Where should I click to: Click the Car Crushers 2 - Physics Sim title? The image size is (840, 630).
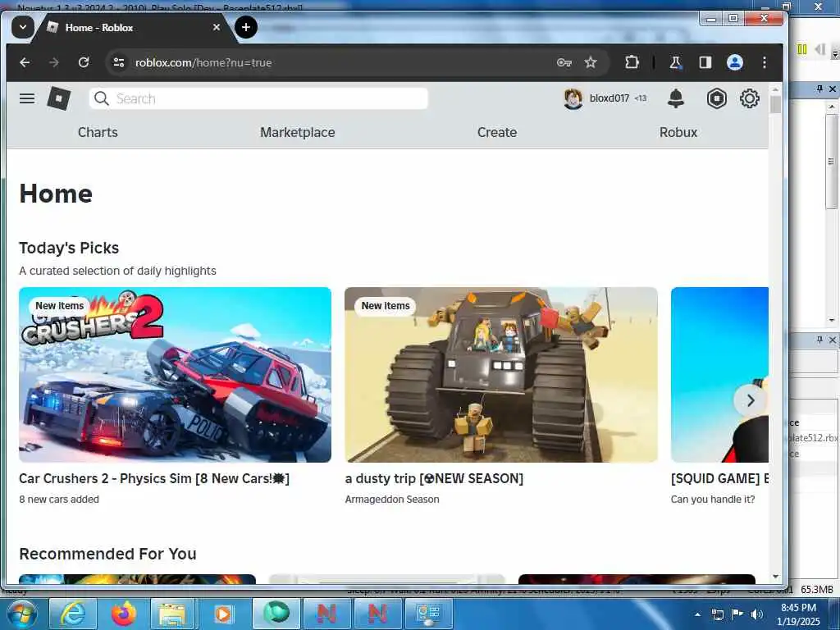click(x=154, y=478)
